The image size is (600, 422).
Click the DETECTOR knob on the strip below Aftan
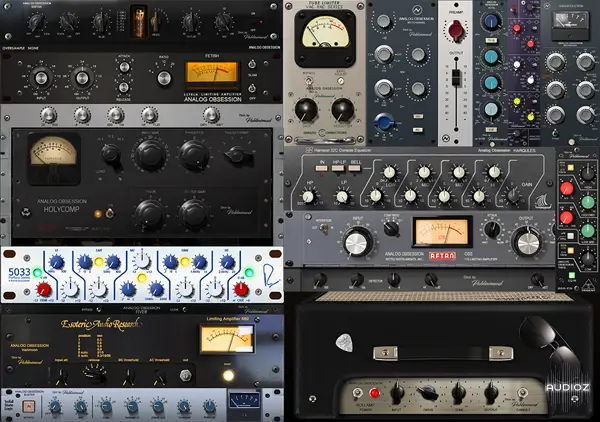click(394, 279)
